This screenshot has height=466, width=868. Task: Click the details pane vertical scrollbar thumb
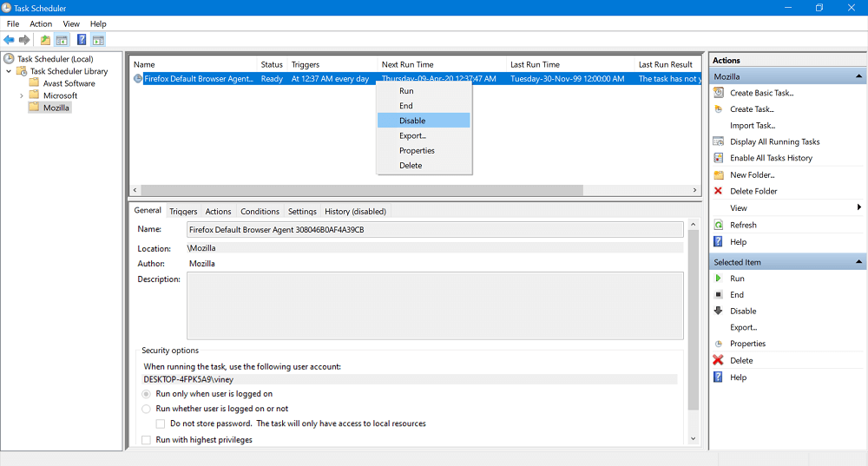point(693,320)
